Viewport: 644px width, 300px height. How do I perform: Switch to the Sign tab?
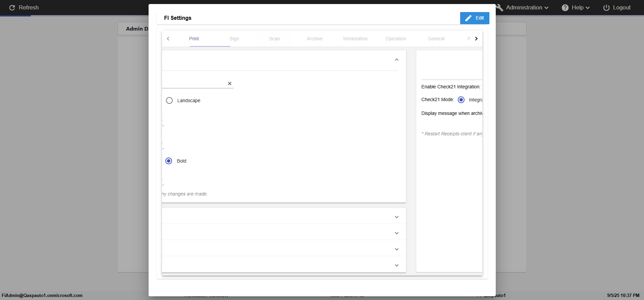tap(234, 39)
